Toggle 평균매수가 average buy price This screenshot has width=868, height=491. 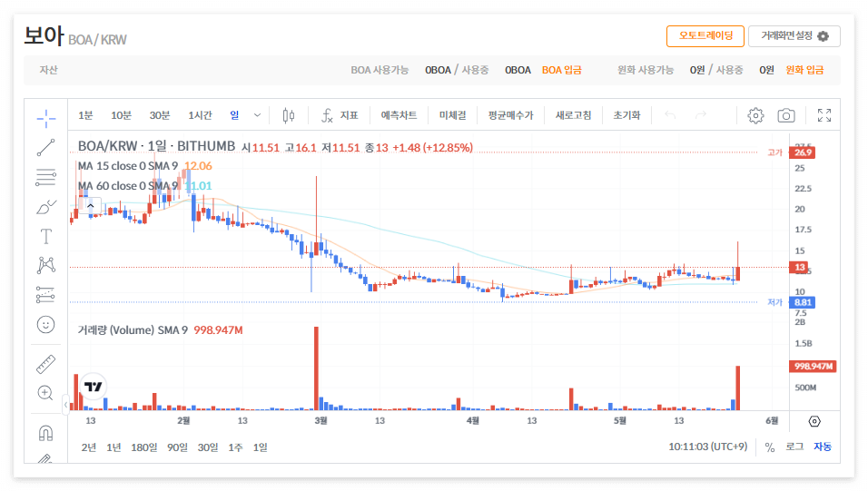click(510, 115)
